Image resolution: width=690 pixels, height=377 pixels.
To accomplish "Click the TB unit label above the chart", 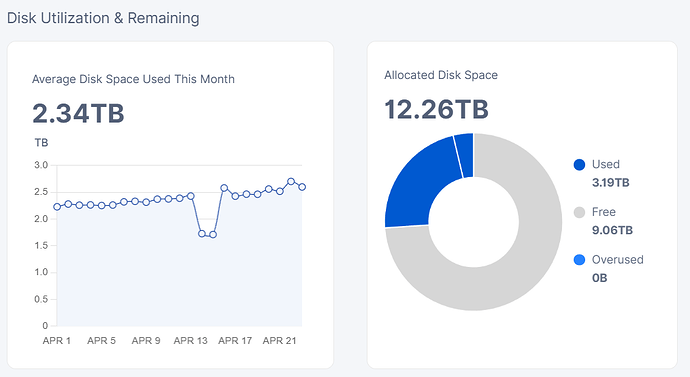I will (x=41, y=143).
